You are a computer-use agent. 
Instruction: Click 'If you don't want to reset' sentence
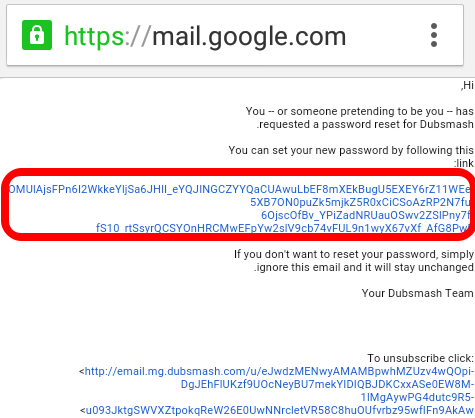tap(354, 254)
